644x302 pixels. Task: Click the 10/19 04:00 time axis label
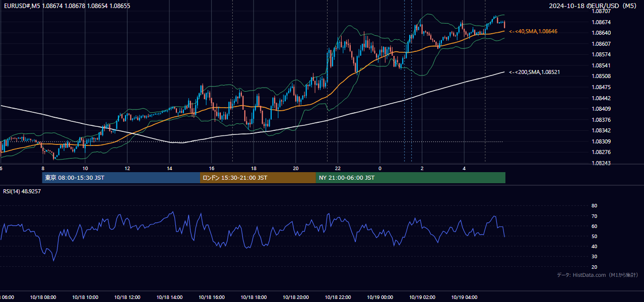(x=464, y=297)
